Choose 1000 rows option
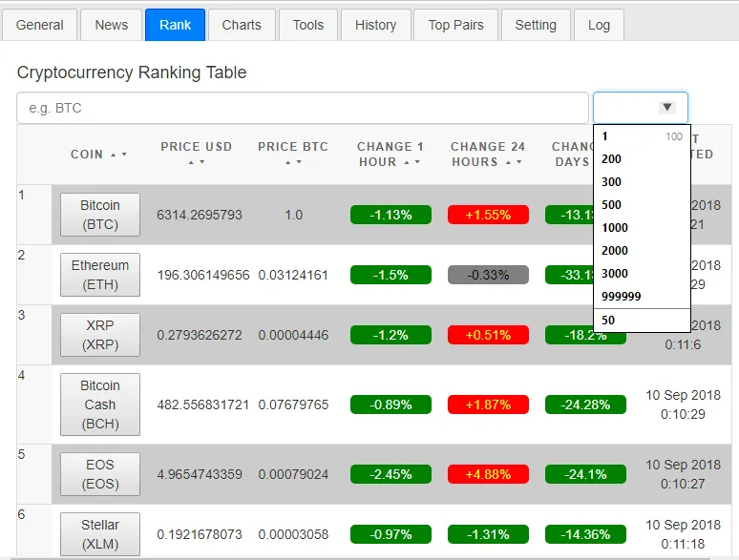Image resolution: width=739 pixels, height=560 pixels. tap(642, 228)
